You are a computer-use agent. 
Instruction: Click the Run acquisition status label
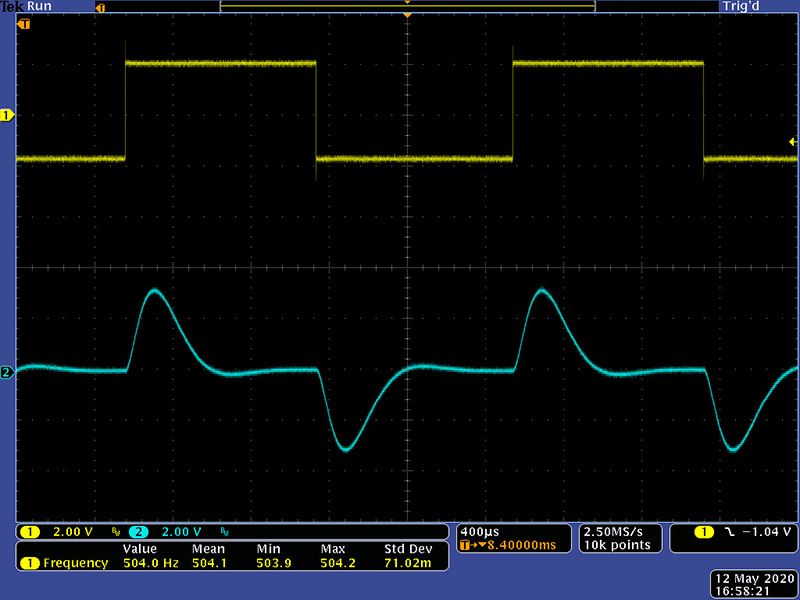click(x=39, y=6)
